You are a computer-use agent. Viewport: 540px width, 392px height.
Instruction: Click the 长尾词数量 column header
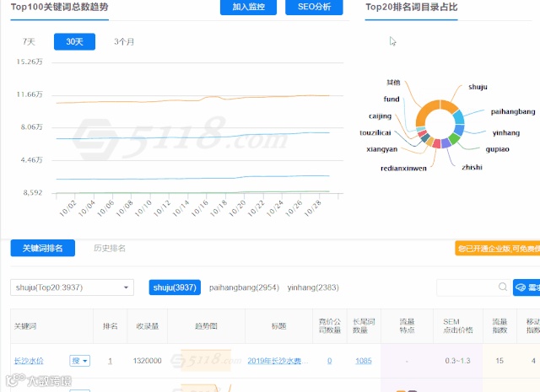[x=364, y=326]
